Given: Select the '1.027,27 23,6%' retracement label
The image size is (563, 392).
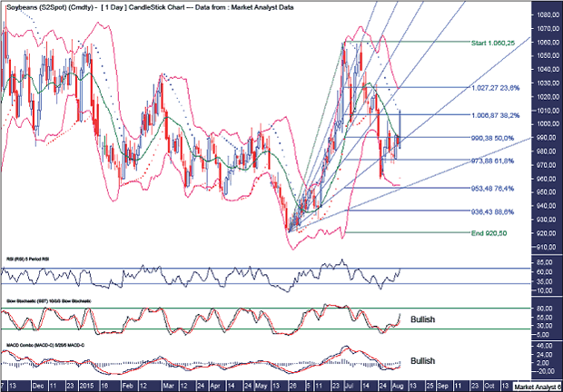Looking at the screenshot, I should click(495, 88).
